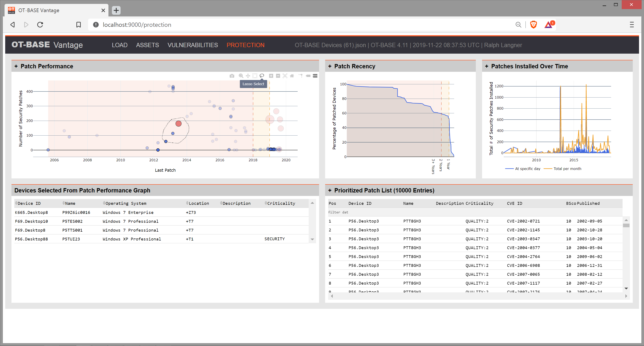Select row F69.Desktop10

(x=161, y=221)
